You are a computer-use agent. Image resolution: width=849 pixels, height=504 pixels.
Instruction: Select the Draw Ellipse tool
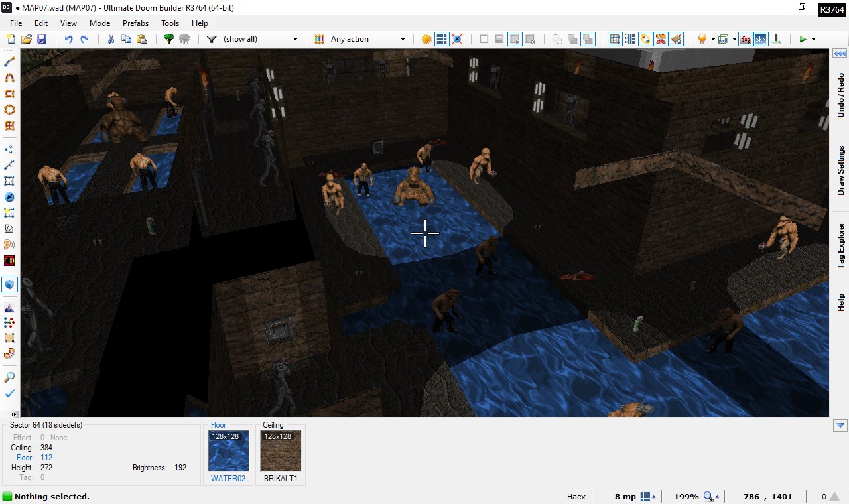tap(9, 109)
